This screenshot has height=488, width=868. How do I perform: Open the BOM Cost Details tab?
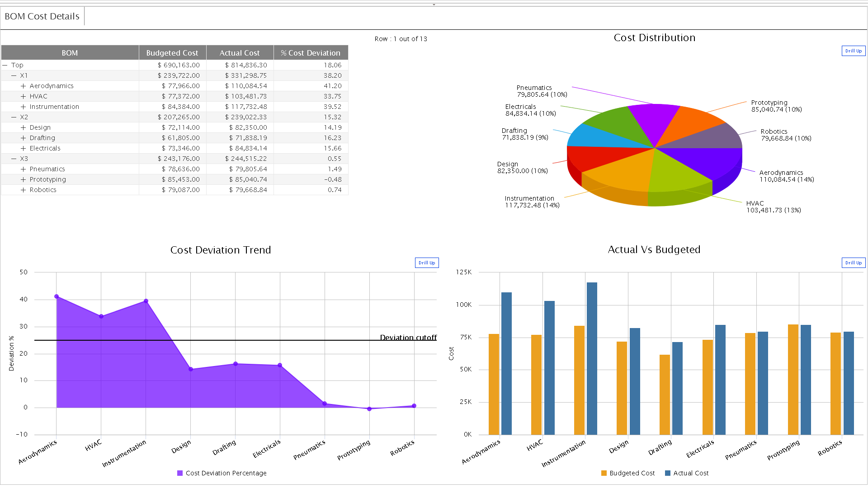(42, 16)
